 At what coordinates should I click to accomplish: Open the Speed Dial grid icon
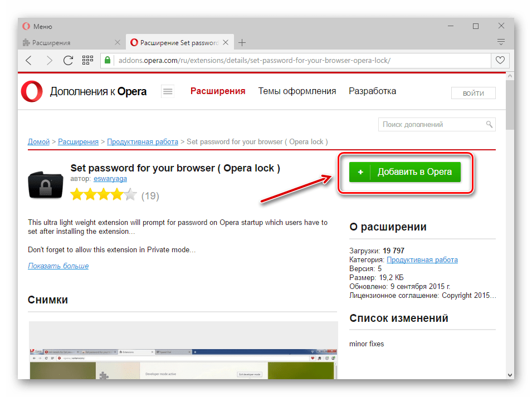point(87,60)
